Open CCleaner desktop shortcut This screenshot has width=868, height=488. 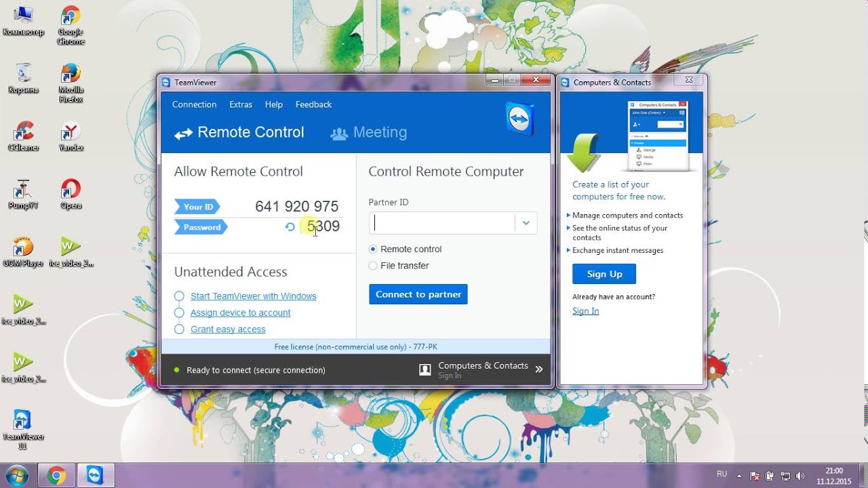point(23,136)
